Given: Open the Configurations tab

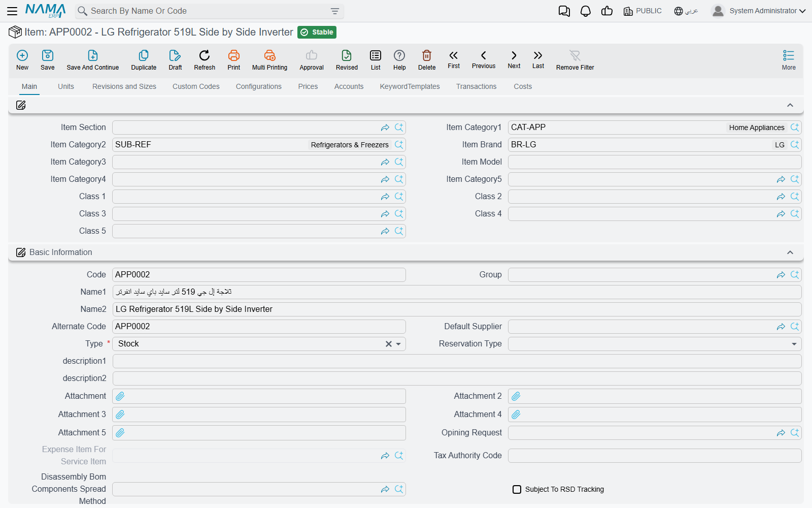Looking at the screenshot, I should (x=259, y=86).
